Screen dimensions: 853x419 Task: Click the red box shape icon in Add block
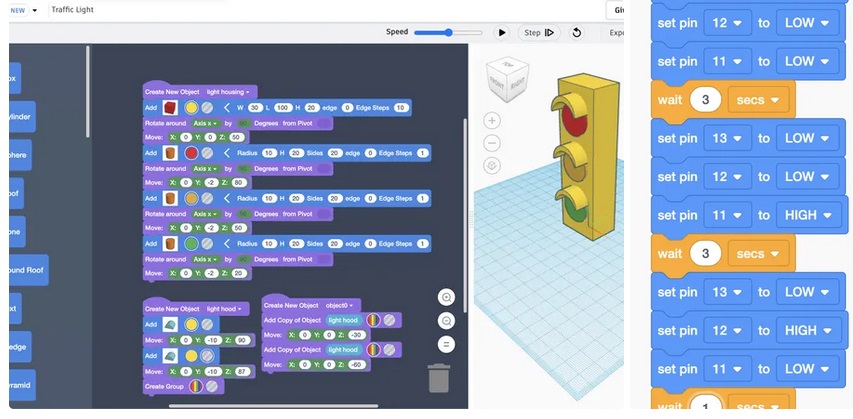click(171, 108)
